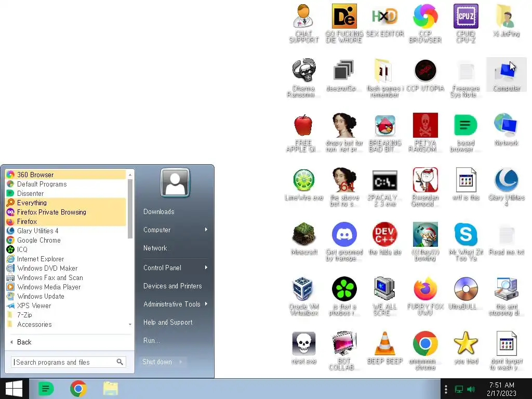Click the programs list scroll down arrow
The width and height of the screenshot is (532, 399).
tap(130, 325)
